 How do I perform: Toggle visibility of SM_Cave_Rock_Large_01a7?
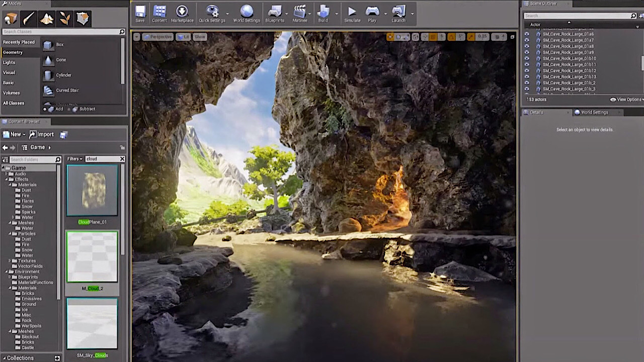(527, 40)
